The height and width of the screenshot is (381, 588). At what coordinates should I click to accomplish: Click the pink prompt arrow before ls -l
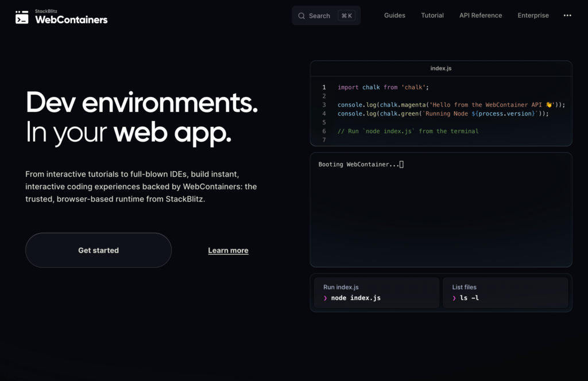point(454,298)
